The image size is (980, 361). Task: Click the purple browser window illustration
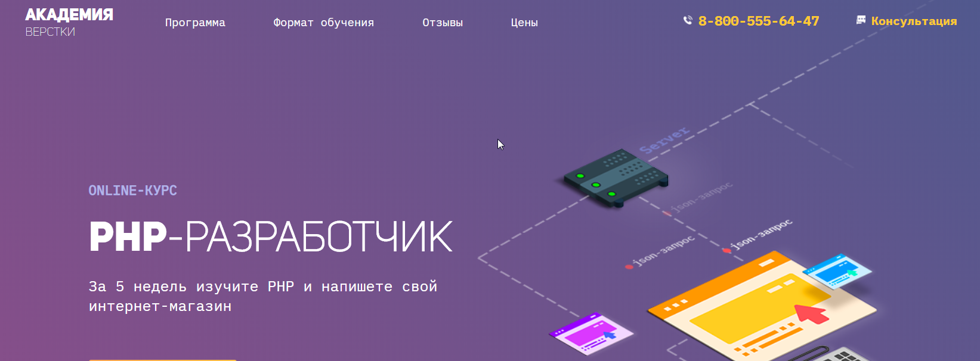pyautogui.click(x=590, y=334)
